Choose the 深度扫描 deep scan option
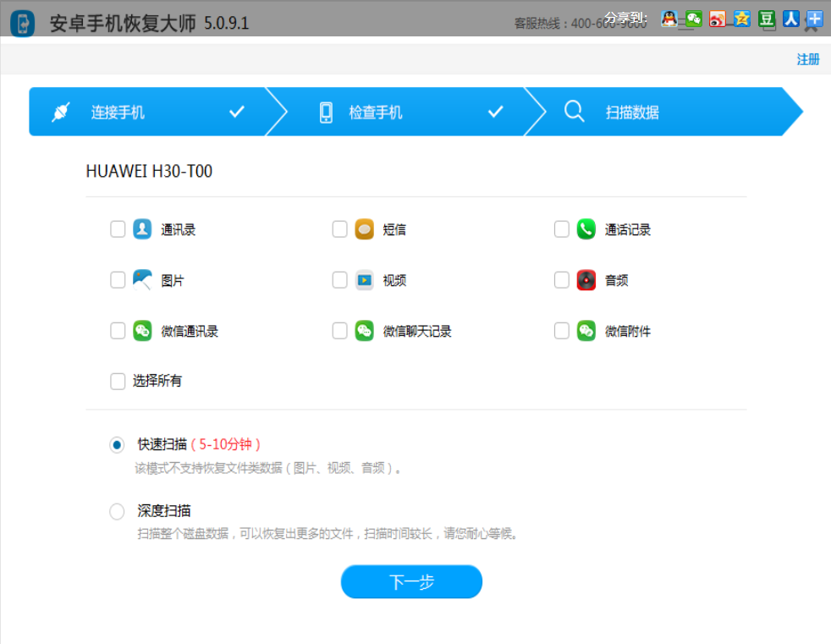 click(x=117, y=511)
